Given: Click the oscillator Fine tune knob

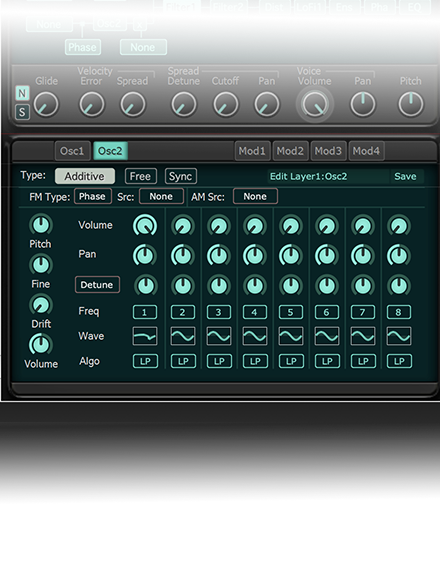Looking at the screenshot, I should (x=41, y=265).
